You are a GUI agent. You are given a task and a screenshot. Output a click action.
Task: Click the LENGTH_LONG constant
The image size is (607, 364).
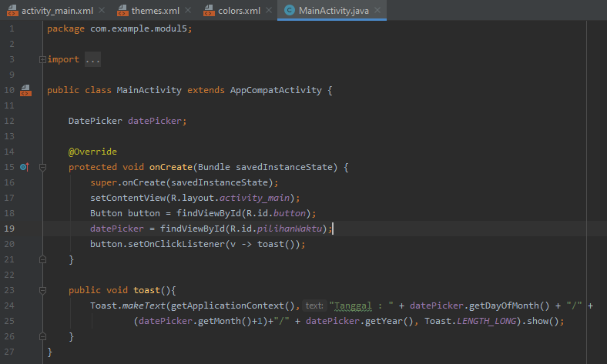(487, 321)
